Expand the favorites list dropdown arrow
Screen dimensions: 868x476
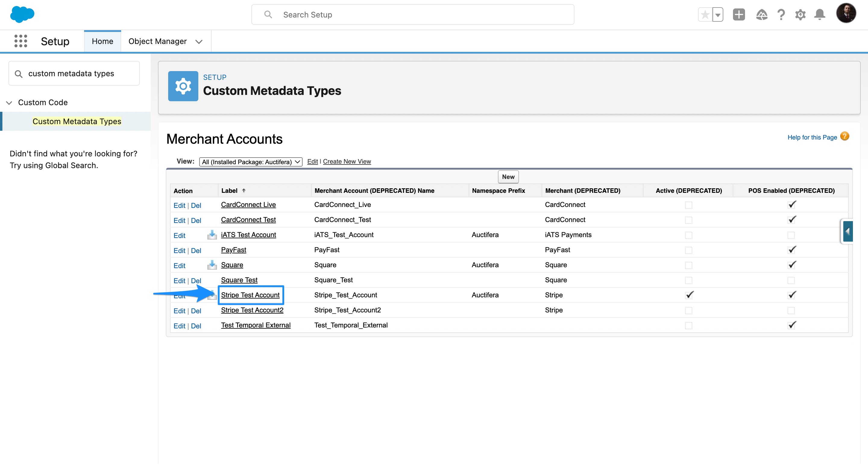[x=718, y=15]
